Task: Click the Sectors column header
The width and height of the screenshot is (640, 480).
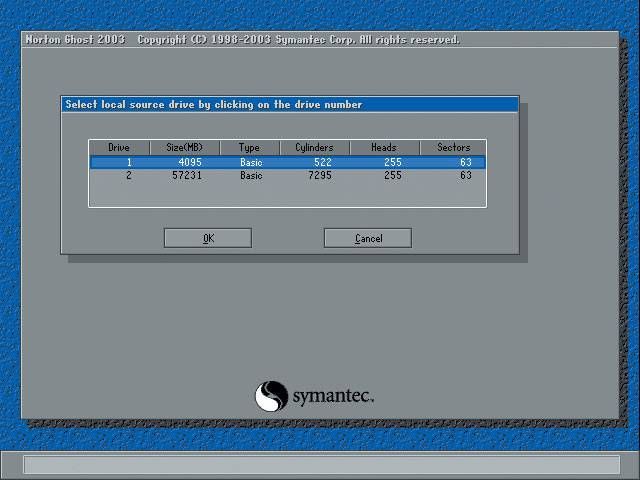Action: point(453,147)
